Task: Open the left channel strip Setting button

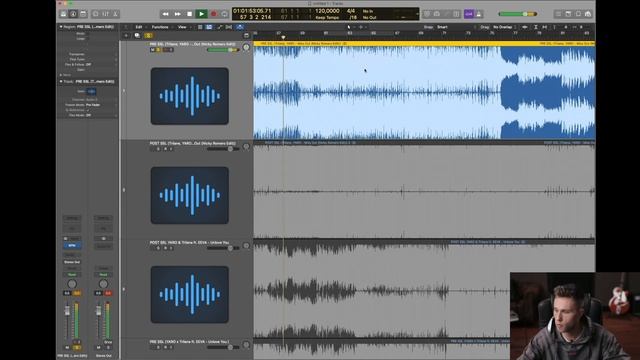Action: pos(72,218)
